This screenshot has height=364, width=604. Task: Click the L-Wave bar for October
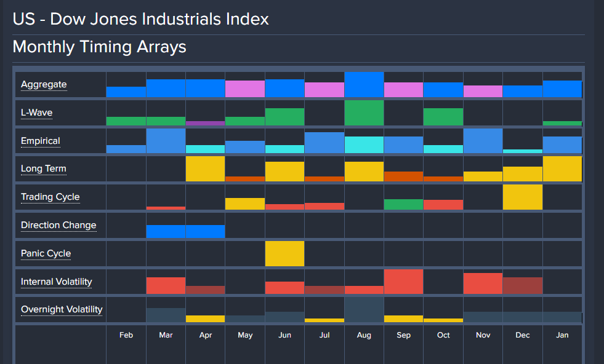point(443,117)
